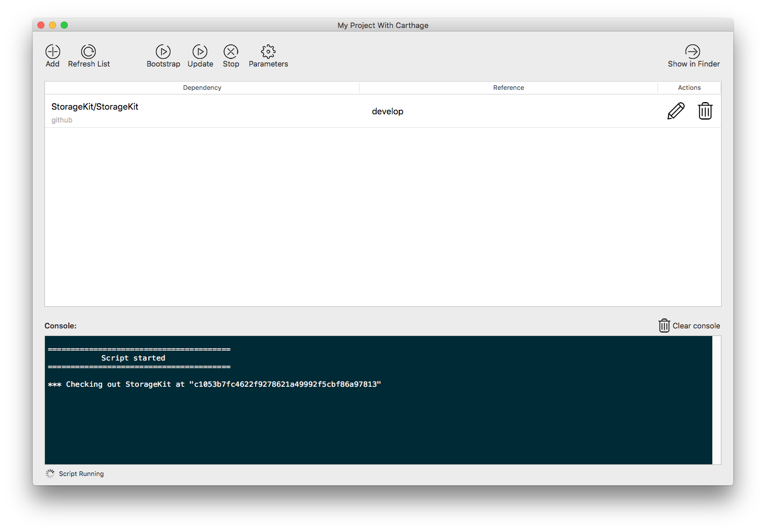This screenshot has height=532, width=766.
Task: Click the github source label
Action: tap(62, 120)
